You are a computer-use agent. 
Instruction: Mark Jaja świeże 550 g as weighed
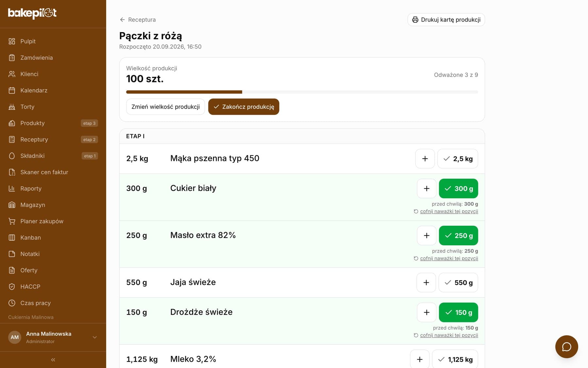458,283
